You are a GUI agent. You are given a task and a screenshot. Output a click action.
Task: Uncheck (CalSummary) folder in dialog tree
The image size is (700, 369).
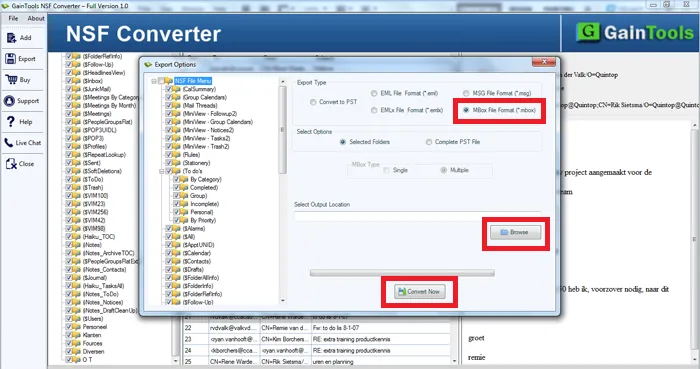(x=169, y=89)
